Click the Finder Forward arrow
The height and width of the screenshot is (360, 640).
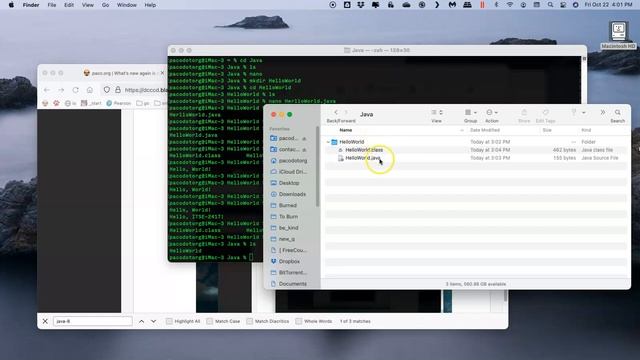[346, 112]
